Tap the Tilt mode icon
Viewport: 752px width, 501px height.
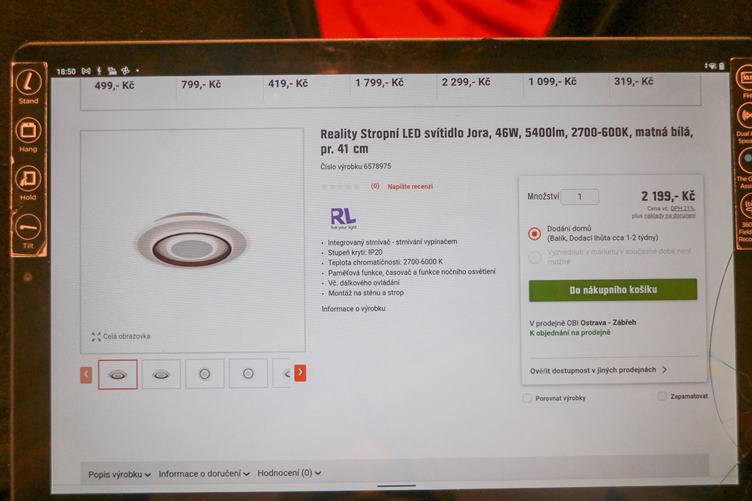pos(28,227)
